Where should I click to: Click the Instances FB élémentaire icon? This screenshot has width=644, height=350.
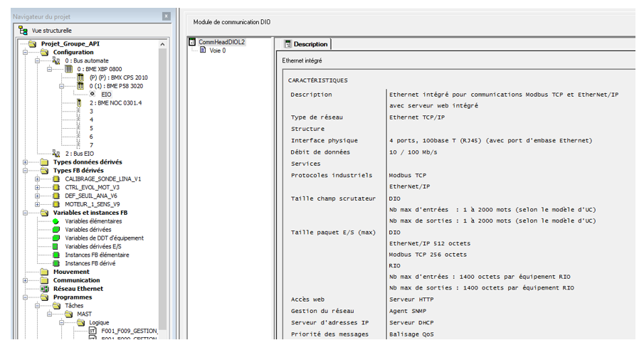[56, 255]
